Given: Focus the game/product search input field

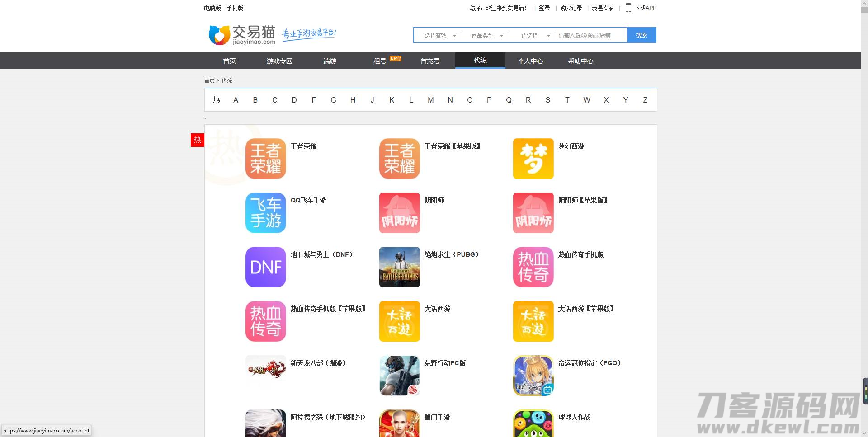Looking at the screenshot, I should [x=591, y=35].
